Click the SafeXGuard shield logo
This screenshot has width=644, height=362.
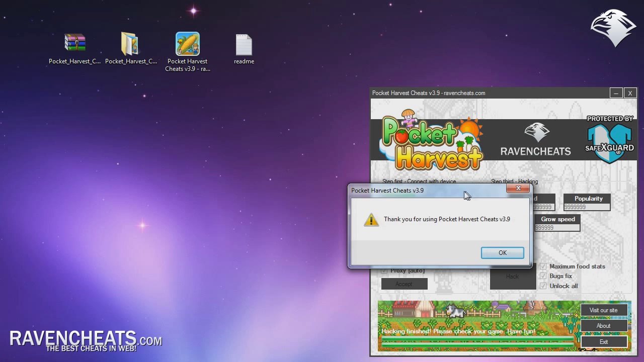pyautogui.click(x=609, y=140)
